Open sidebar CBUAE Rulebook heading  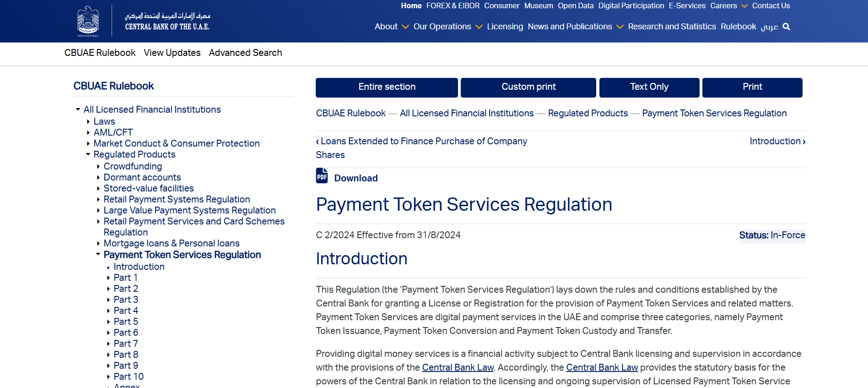pos(113,86)
